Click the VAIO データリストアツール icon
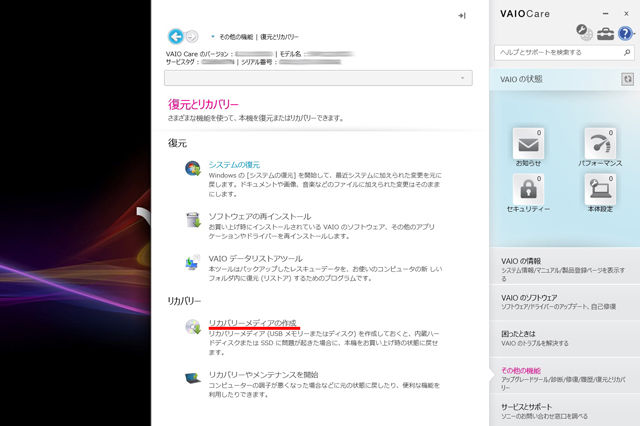The width and height of the screenshot is (640, 426). click(192, 262)
